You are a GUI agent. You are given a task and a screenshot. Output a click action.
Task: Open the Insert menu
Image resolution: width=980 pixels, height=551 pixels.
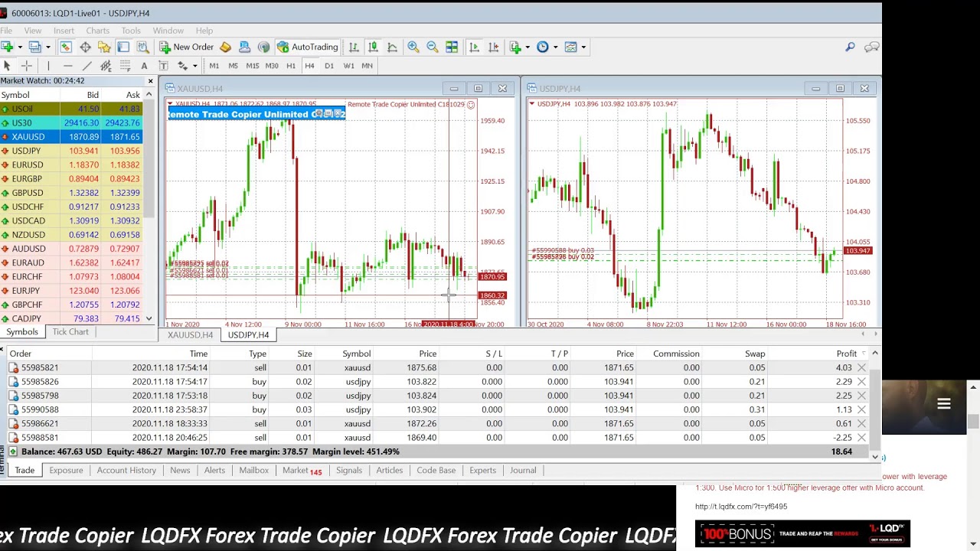(64, 31)
